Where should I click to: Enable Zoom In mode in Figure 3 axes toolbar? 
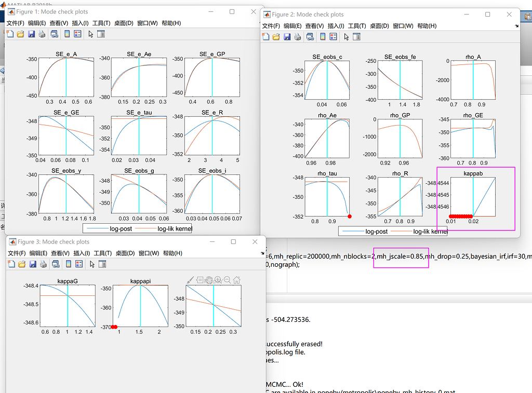pyautogui.click(x=217, y=280)
